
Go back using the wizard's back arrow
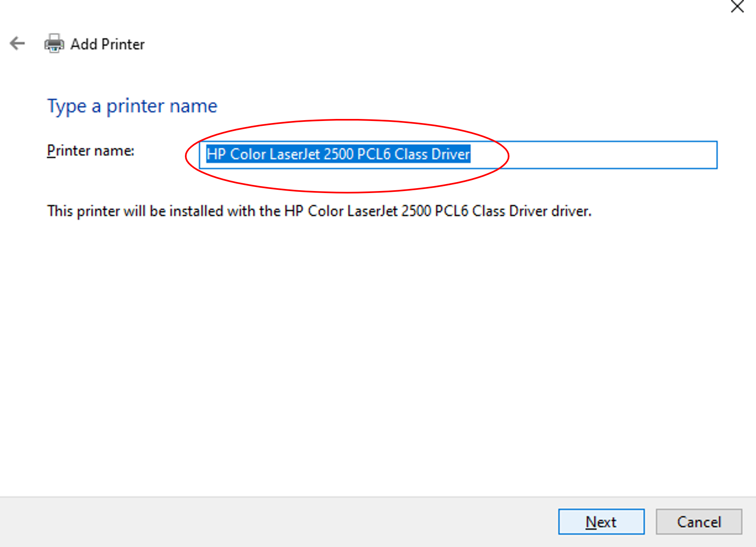[x=18, y=43]
